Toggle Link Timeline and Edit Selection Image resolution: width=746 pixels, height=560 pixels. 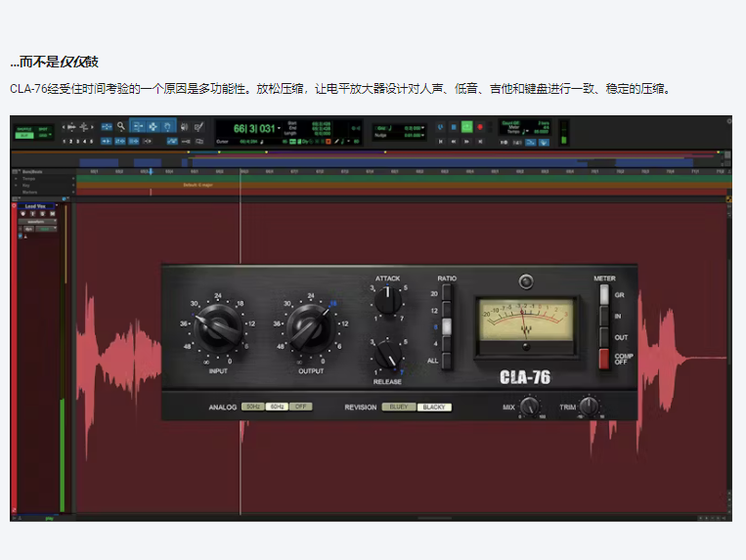coord(120,141)
